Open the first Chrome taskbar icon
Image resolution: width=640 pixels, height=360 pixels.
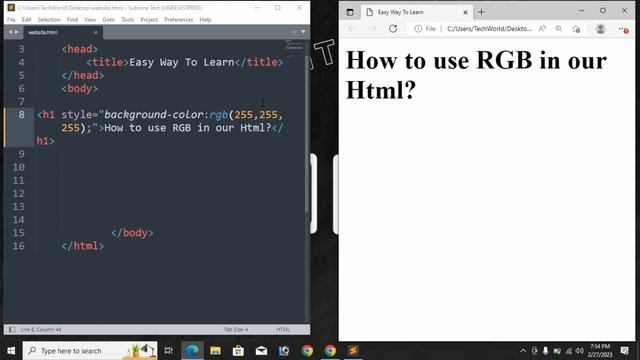307,351
